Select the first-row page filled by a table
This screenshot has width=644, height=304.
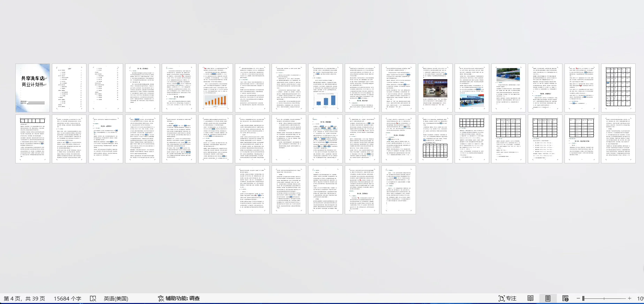tap(619, 88)
